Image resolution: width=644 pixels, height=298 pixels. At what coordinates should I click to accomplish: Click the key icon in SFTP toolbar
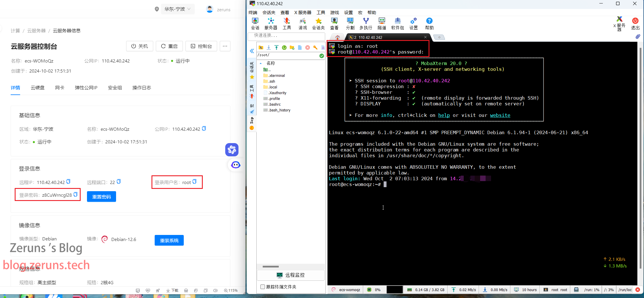click(315, 48)
